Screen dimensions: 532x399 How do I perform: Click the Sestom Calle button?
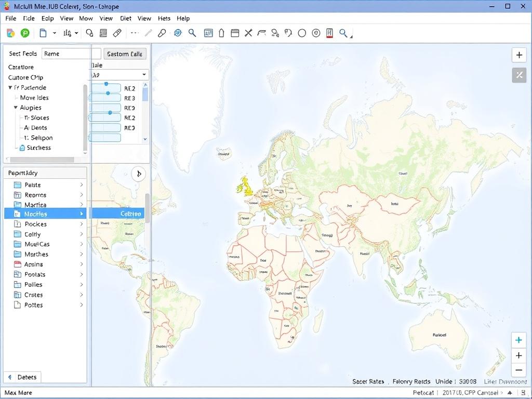click(125, 54)
